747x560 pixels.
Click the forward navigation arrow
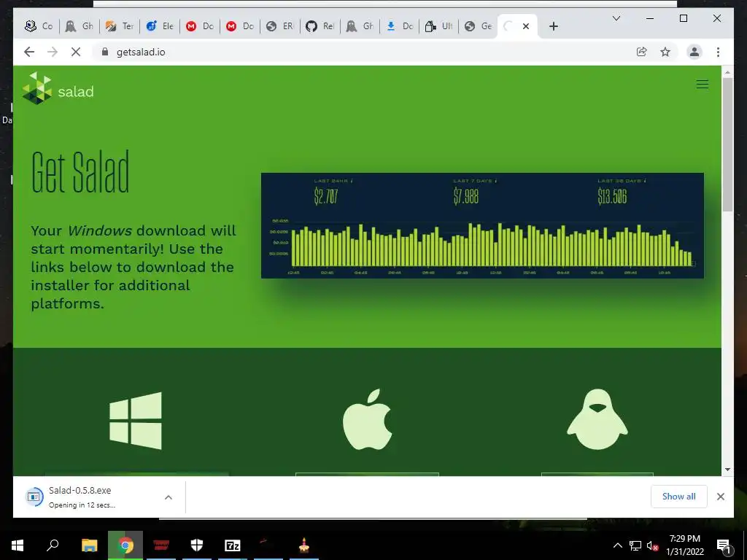(x=53, y=52)
